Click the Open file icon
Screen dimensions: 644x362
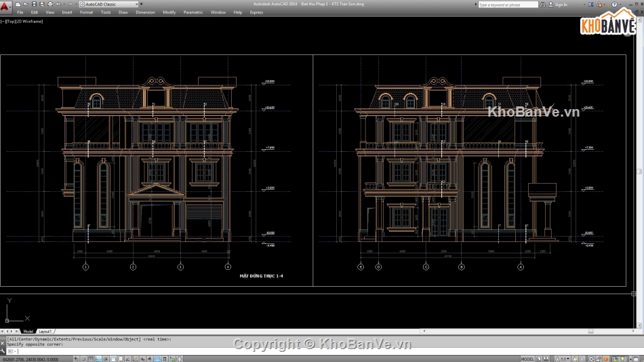pyautogui.click(x=26, y=4)
